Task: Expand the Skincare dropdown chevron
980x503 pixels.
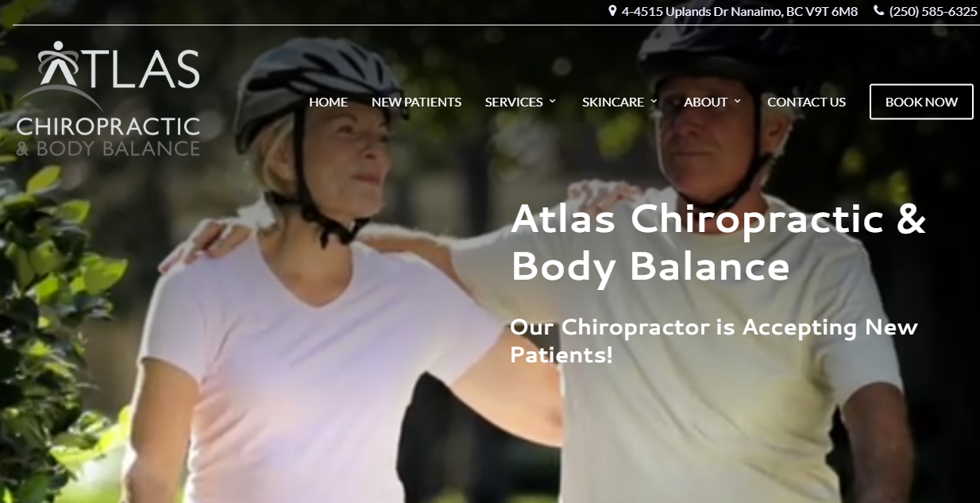Action: pos(654,102)
